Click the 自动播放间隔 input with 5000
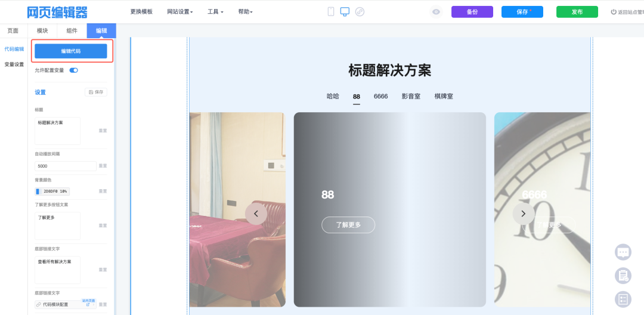Viewport: 644px width, 315px height. [66, 166]
